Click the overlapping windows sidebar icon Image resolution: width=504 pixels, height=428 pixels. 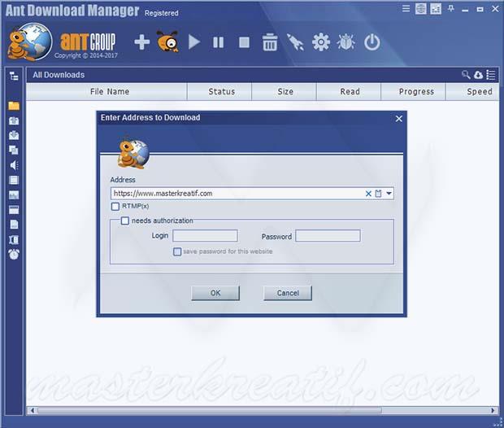point(14,150)
